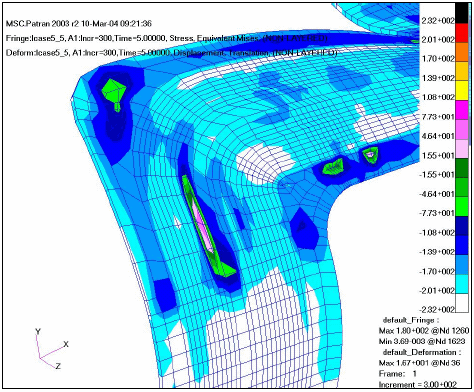Click the Y axis label
Screen dimensions: 474x392
point(38,332)
